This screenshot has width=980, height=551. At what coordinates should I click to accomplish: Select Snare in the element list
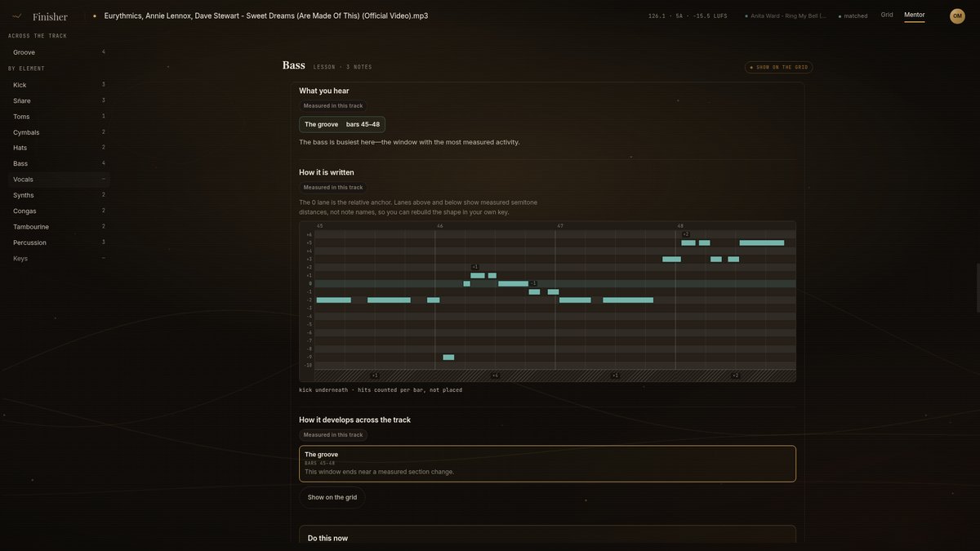coord(59,100)
